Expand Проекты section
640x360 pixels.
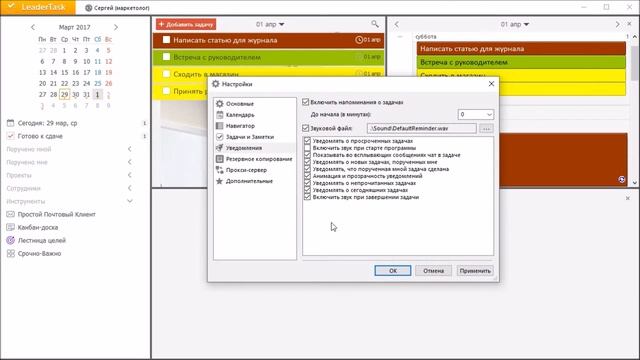tap(130, 175)
